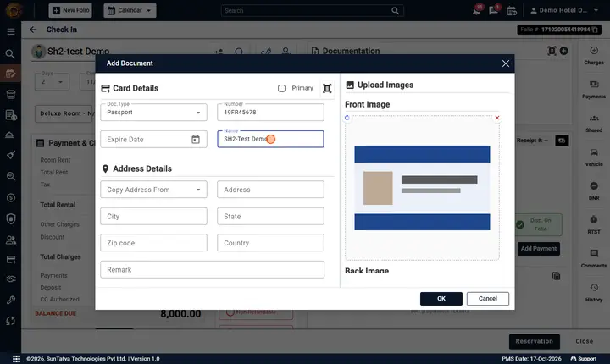Click the State input field

pos(270,216)
